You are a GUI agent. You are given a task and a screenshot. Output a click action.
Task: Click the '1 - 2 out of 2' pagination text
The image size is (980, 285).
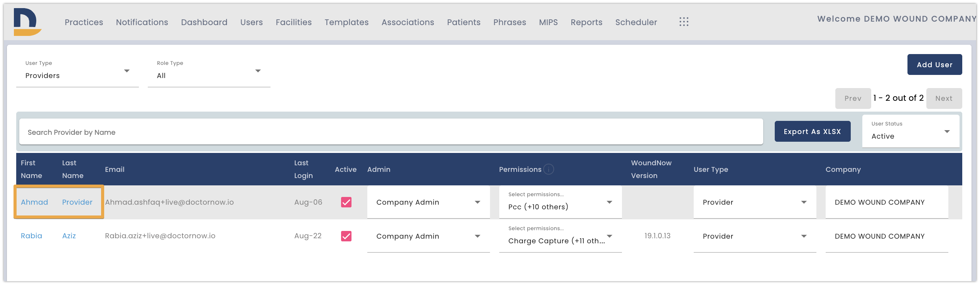point(898,98)
